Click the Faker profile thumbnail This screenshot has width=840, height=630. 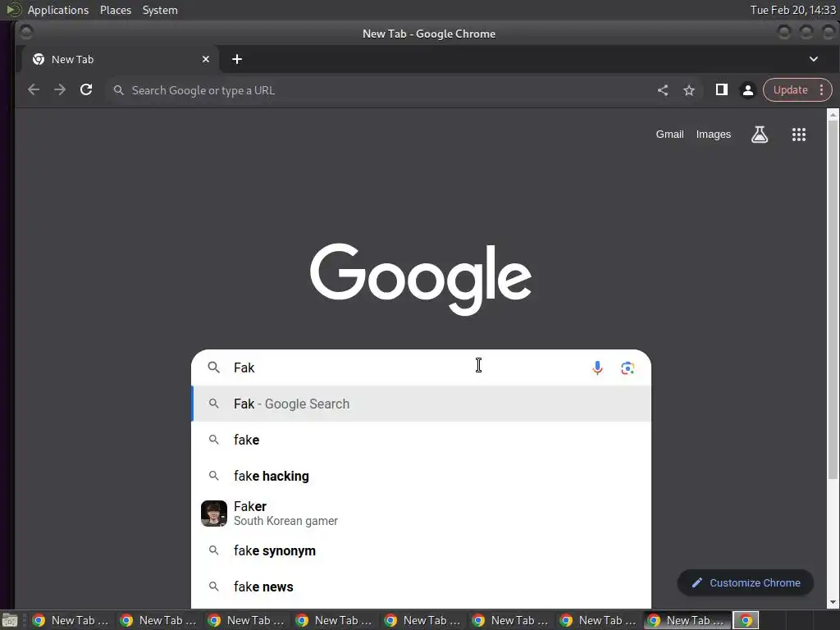(x=214, y=514)
